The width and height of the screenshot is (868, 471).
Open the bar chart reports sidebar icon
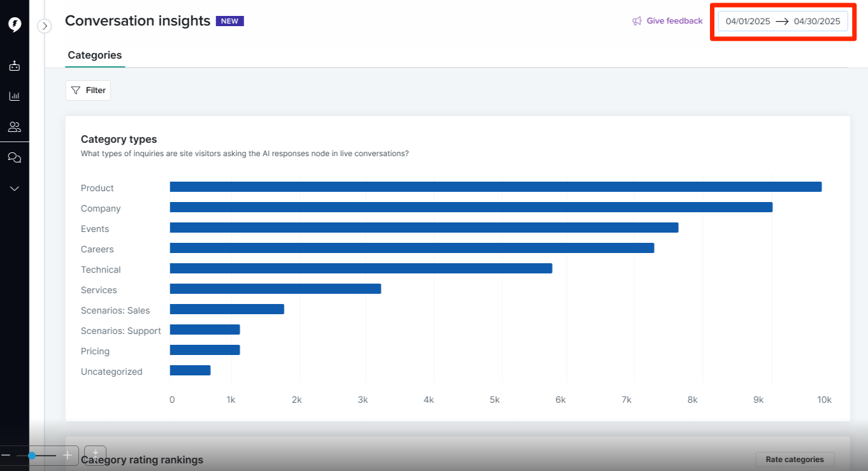pyautogui.click(x=15, y=96)
